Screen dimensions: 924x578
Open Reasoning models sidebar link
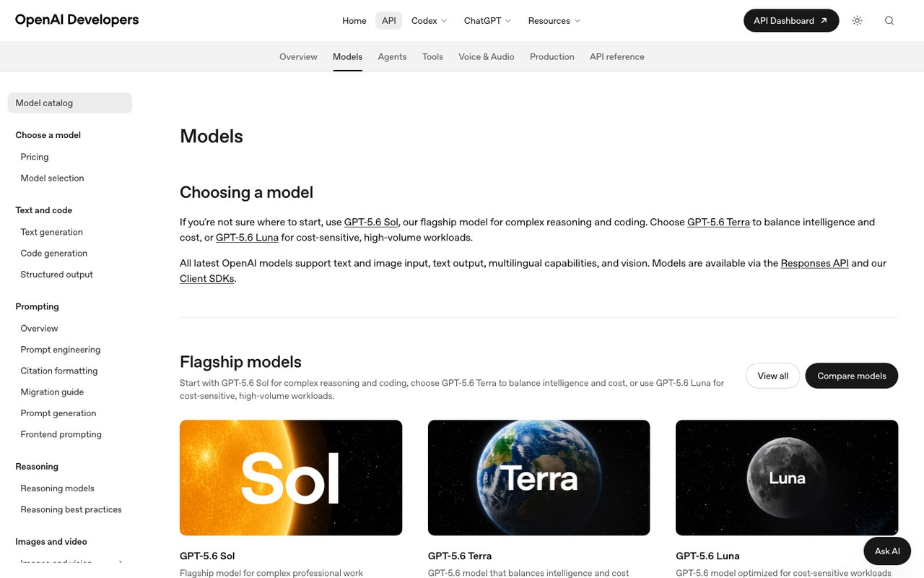57,488
